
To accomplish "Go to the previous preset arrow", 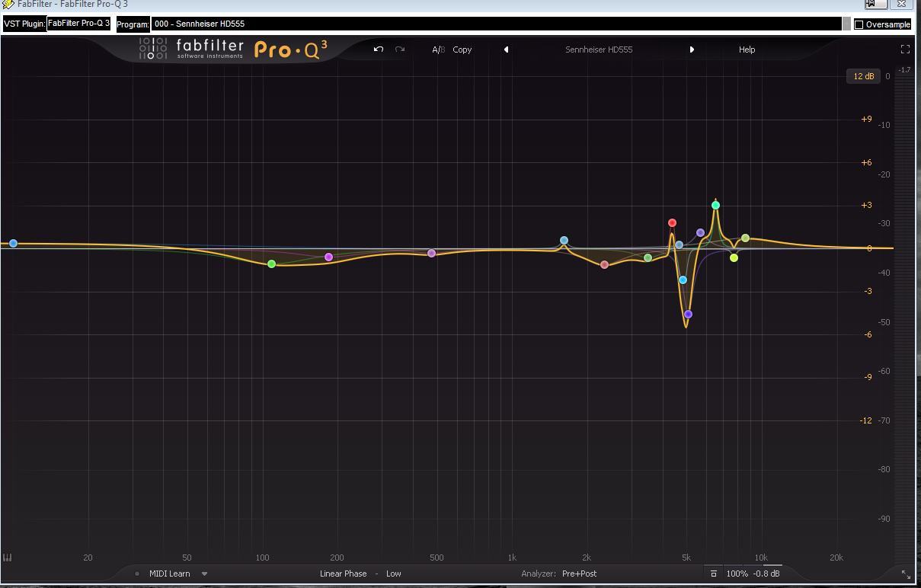I will 506,50.
